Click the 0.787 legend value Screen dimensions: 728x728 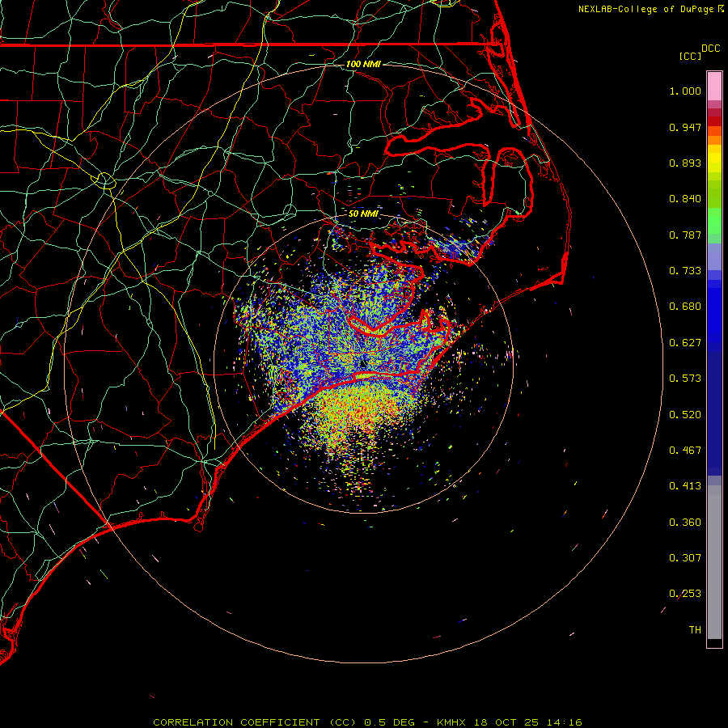pos(685,235)
